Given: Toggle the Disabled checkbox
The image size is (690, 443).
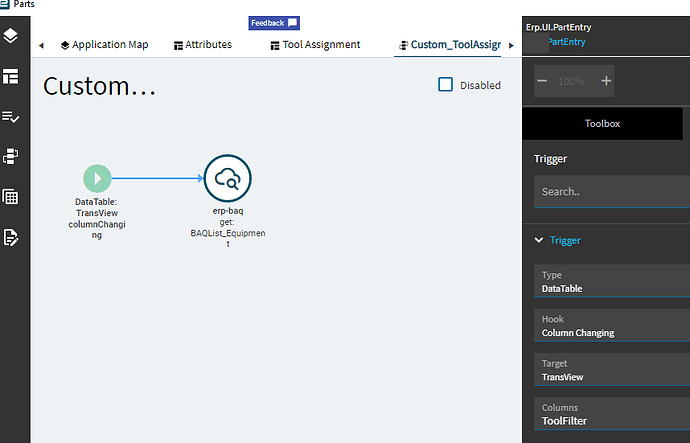Looking at the screenshot, I should [x=445, y=84].
